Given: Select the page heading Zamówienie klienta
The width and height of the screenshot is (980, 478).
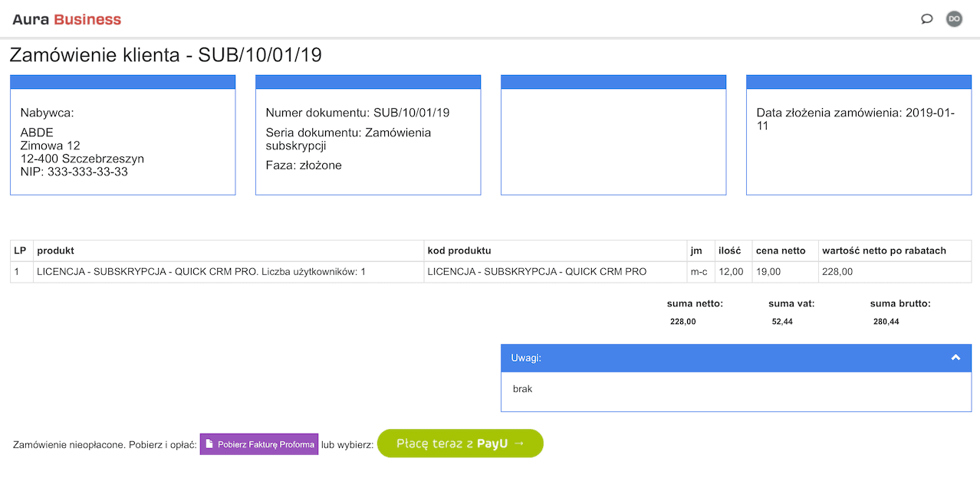Looking at the screenshot, I should coord(166,55).
